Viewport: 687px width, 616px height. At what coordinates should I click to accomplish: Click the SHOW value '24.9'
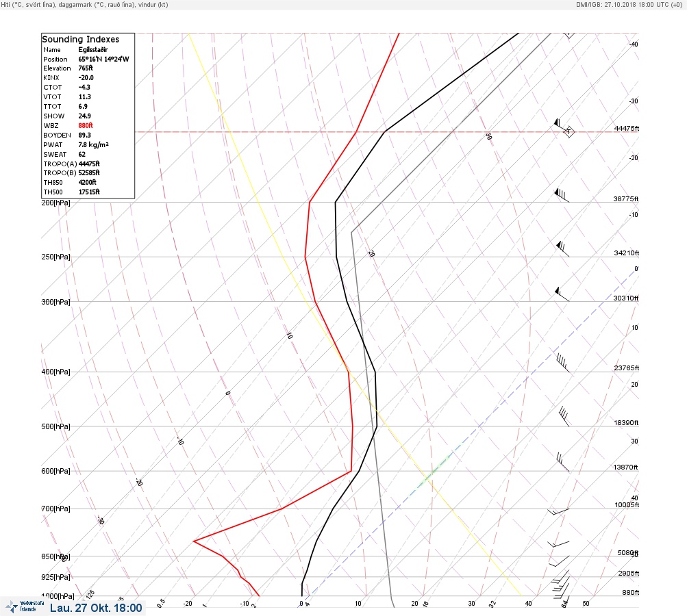click(84, 116)
